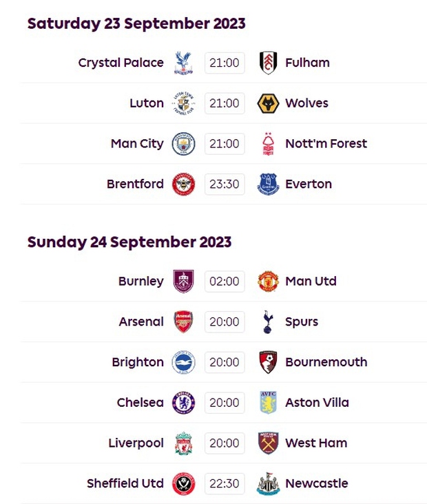Select the Arsenal club badge
The width and height of the screenshot is (427, 504).
183,322
